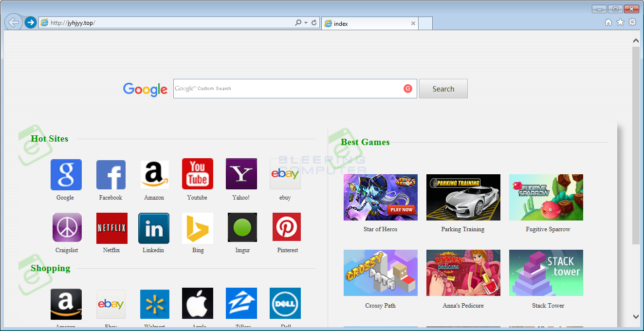
Task: Click the Google logo beside search
Action: 145,90
